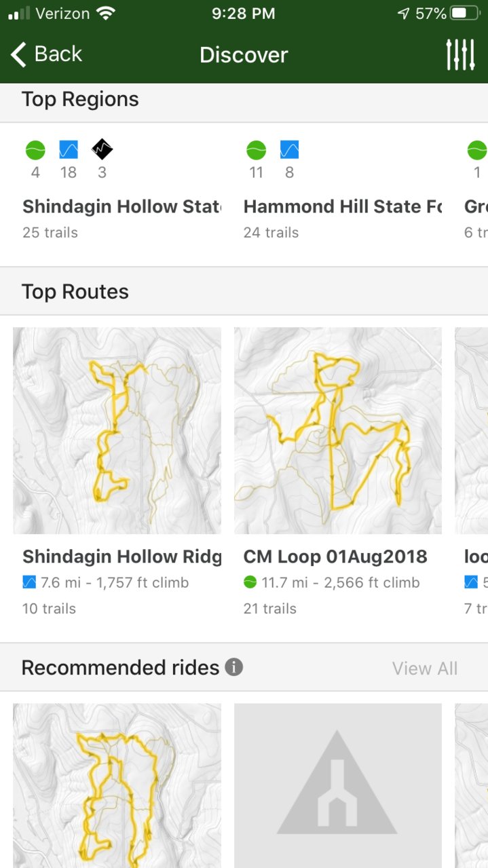Click Shindagin Hollow green circle difficulty icon
488x868 pixels.
point(35,149)
